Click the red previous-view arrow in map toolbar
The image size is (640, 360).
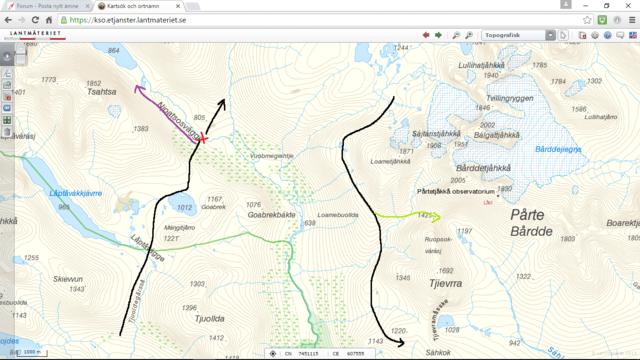coord(426,35)
